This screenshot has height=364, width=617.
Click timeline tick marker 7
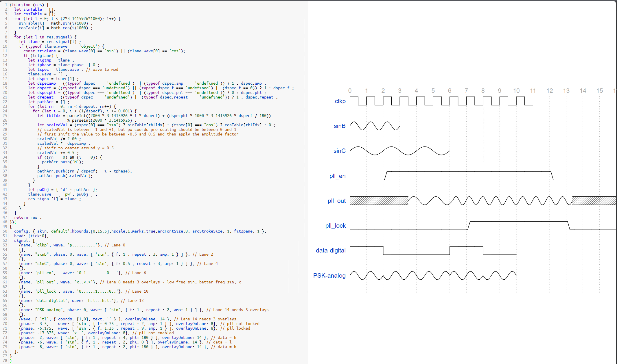(x=466, y=90)
